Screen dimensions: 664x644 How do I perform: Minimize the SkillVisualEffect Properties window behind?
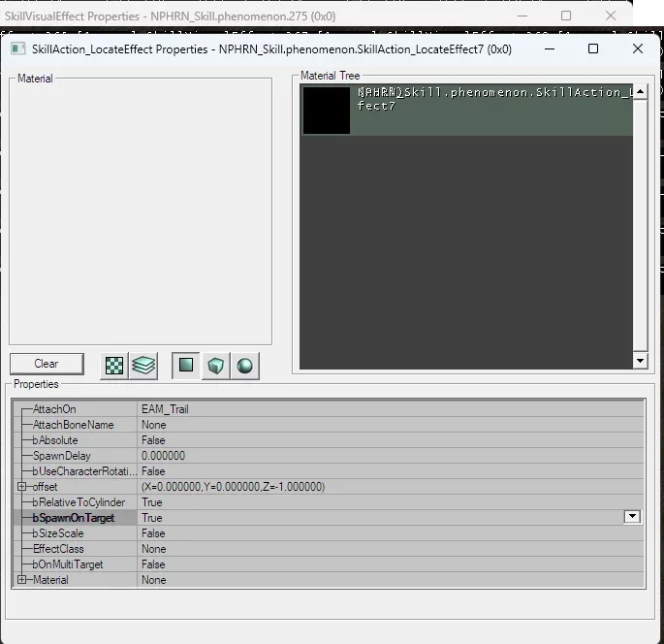522,16
